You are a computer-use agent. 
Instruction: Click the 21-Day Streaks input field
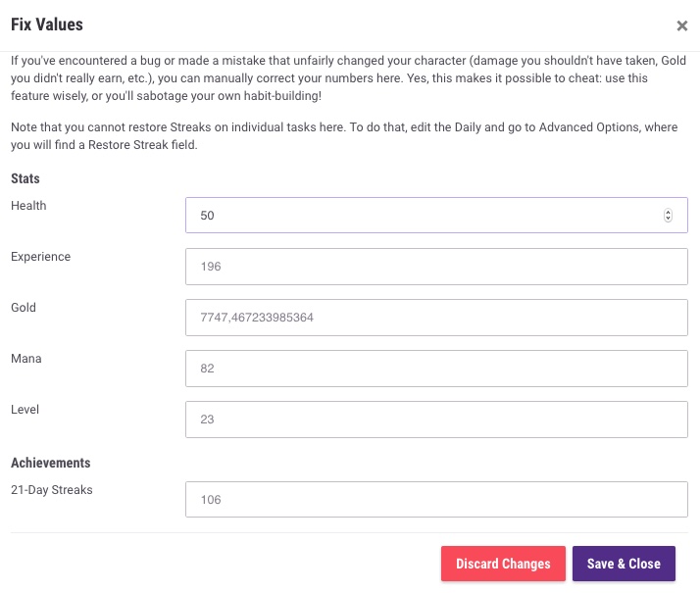[x=436, y=499]
